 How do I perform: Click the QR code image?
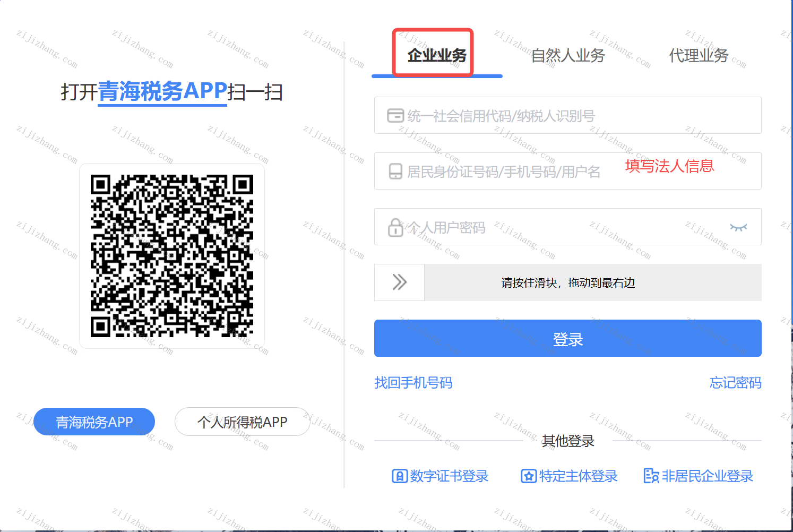(172, 256)
